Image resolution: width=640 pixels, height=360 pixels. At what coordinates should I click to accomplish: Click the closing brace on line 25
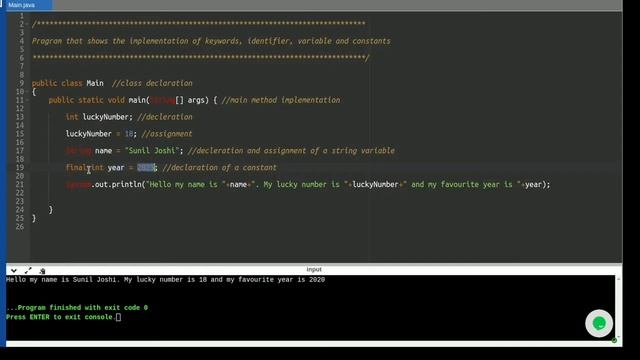(34, 218)
